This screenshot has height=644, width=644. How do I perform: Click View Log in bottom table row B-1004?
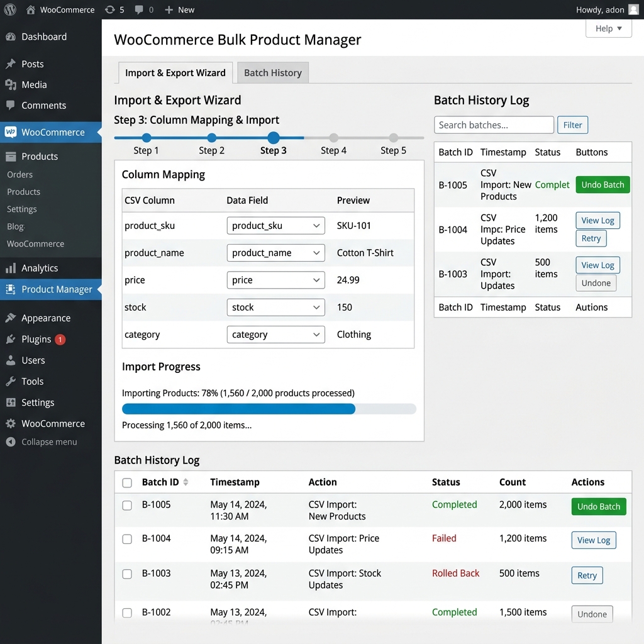(594, 540)
